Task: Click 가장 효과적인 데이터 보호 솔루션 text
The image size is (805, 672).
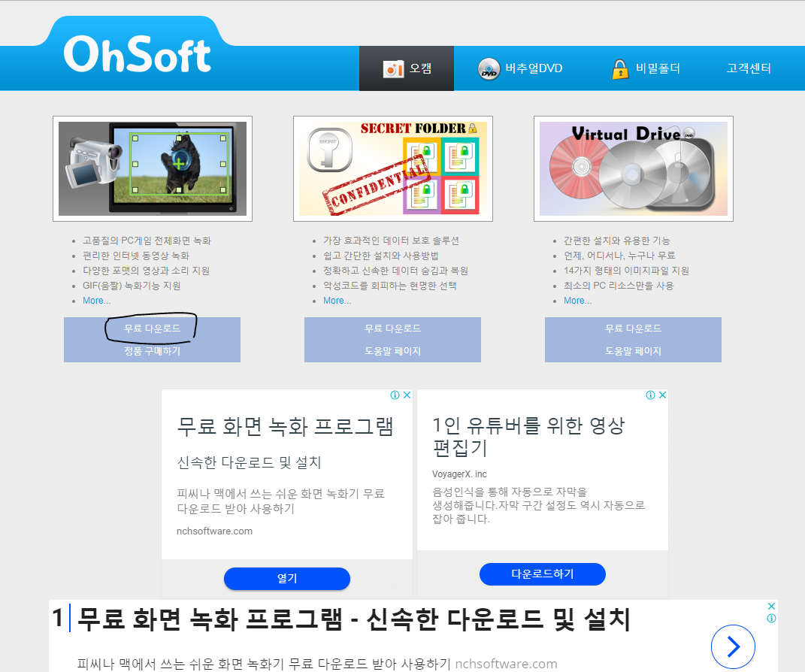Action: pos(391,241)
